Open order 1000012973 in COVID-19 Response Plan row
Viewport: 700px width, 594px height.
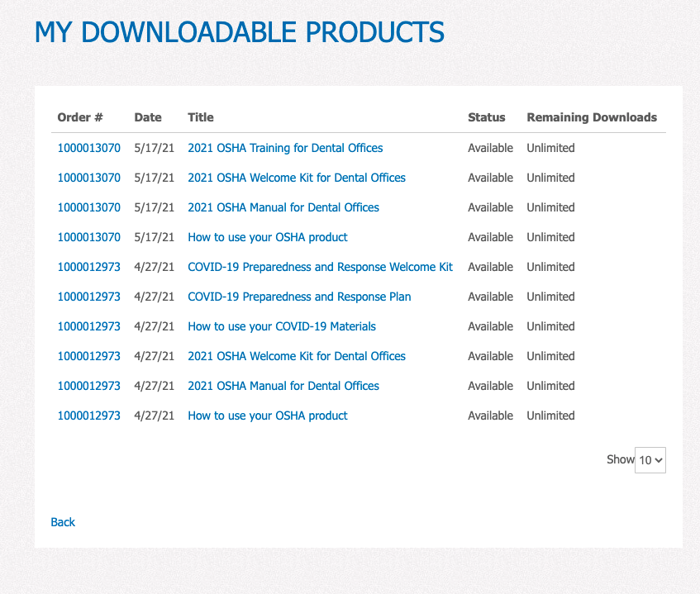[x=88, y=297]
